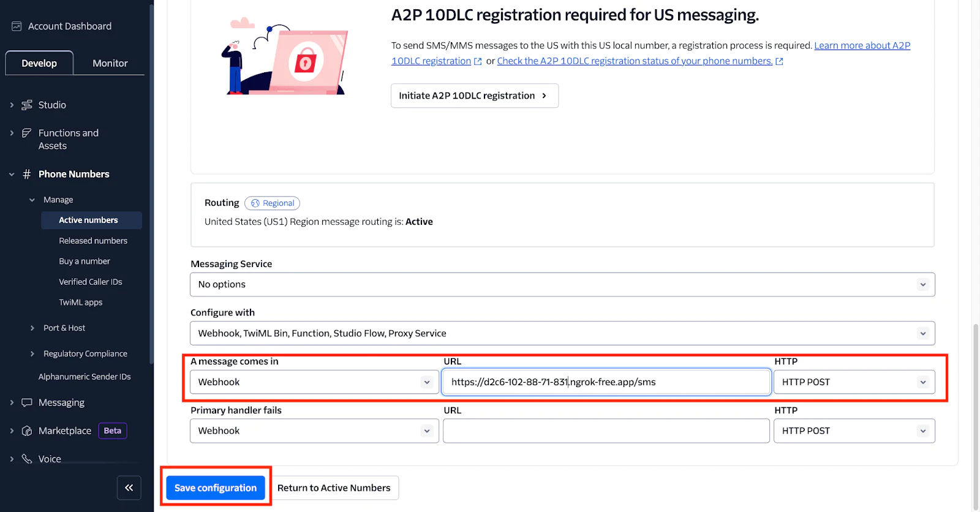
Task: Click external link icon after 10DLC registration
Action: [478, 61]
